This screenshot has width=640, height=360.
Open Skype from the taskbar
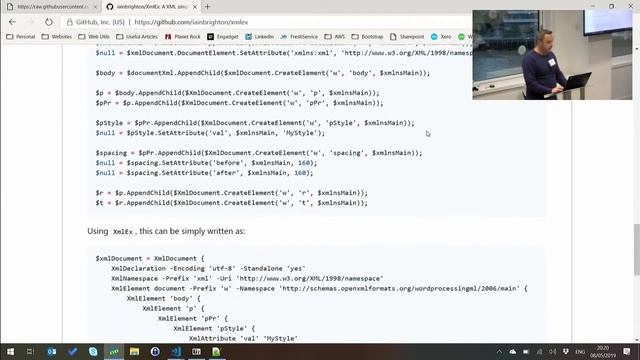click(x=93, y=351)
